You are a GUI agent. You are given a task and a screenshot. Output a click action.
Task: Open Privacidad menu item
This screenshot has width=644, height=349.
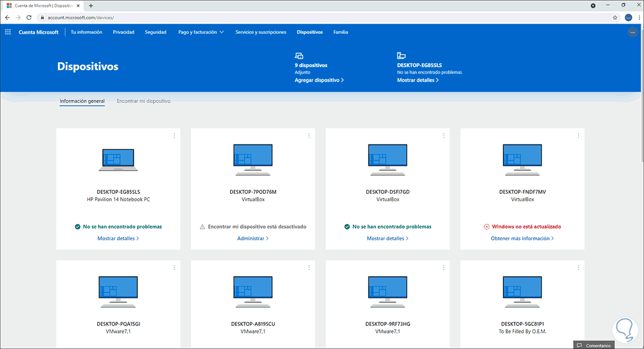point(123,32)
